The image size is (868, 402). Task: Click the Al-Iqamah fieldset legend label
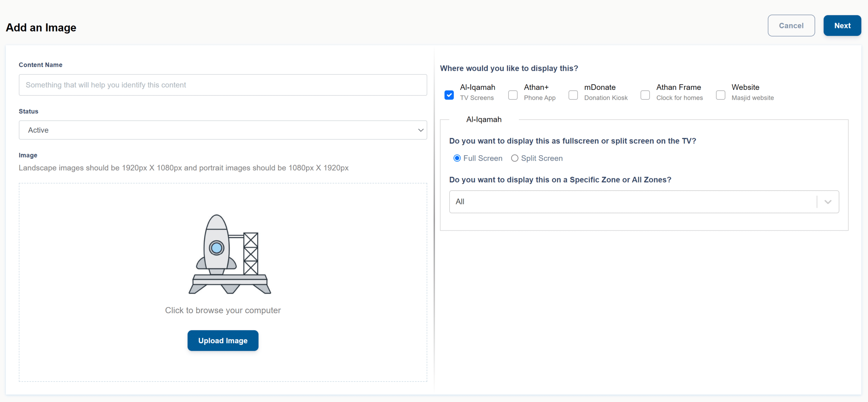click(x=484, y=119)
